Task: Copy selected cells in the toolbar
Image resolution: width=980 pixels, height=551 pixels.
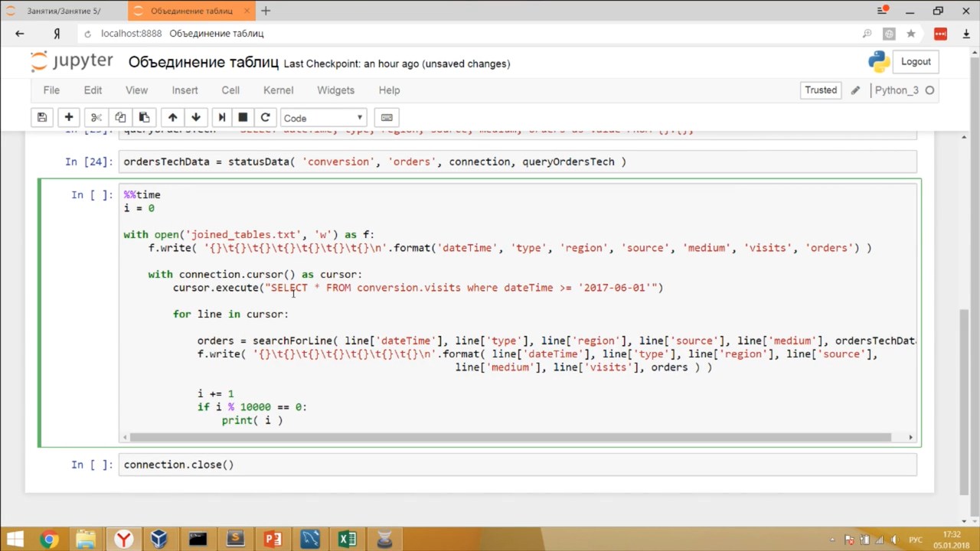Action: pyautogui.click(x=120, y=117)
